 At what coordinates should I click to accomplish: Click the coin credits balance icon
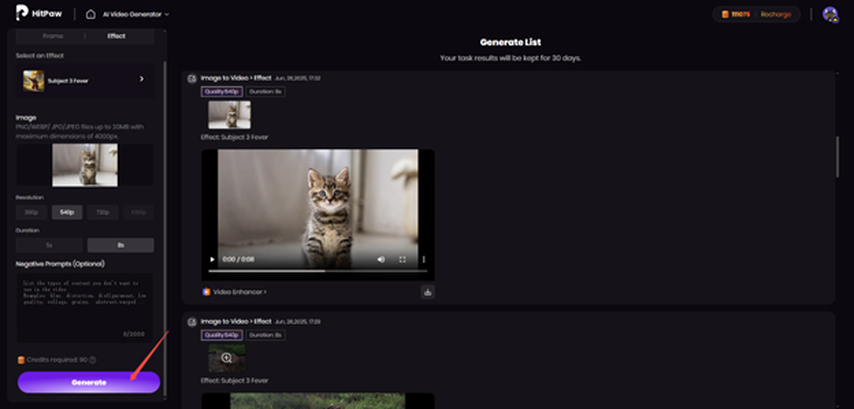coord(725,14)
